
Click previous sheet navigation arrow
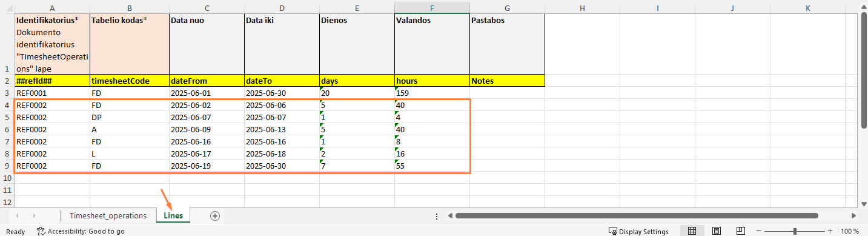(x=17, y=215)
